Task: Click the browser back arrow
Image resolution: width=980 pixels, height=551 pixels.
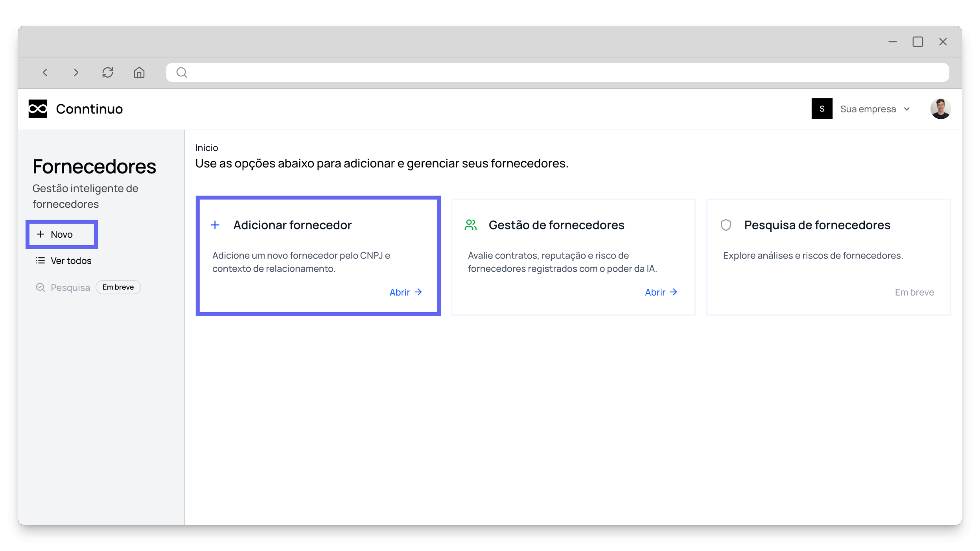Action: pos(45,72)
